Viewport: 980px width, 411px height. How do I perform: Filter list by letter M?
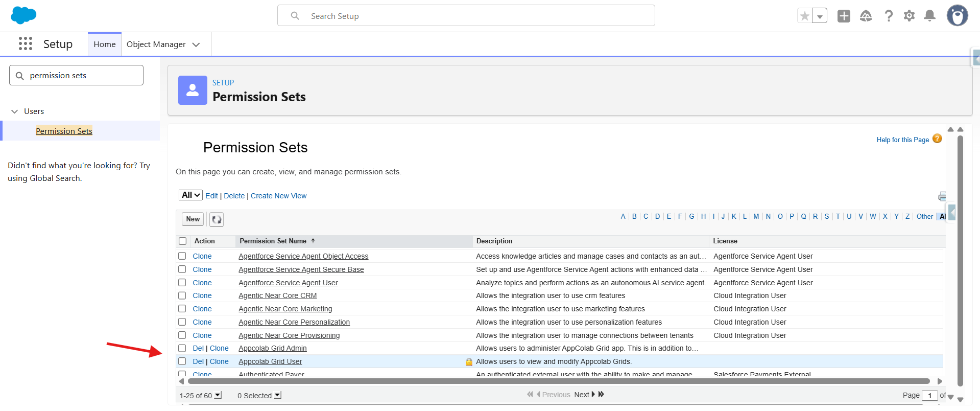pyautogui.click(x=756, y=217)
